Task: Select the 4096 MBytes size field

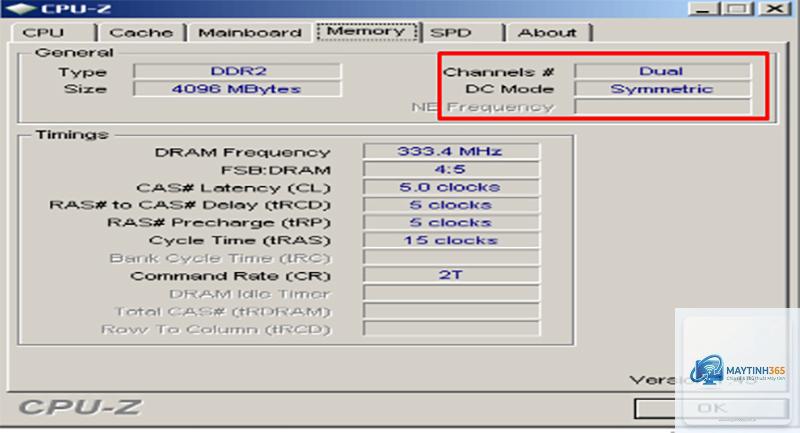Action: (x=237, y=89)
